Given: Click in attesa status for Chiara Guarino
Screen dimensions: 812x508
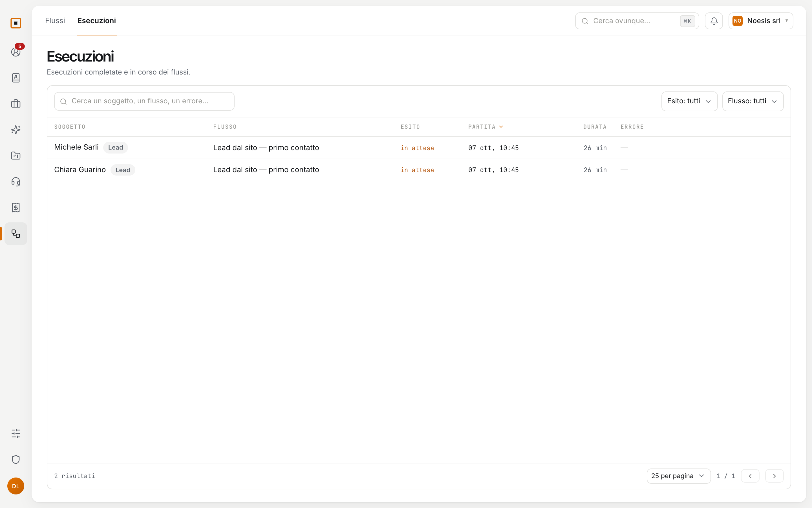Looking at the screenshot, I should 417,170.
